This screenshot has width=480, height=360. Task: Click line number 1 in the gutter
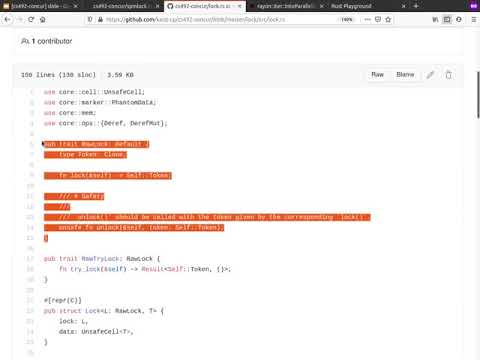[x=32, y=92]
